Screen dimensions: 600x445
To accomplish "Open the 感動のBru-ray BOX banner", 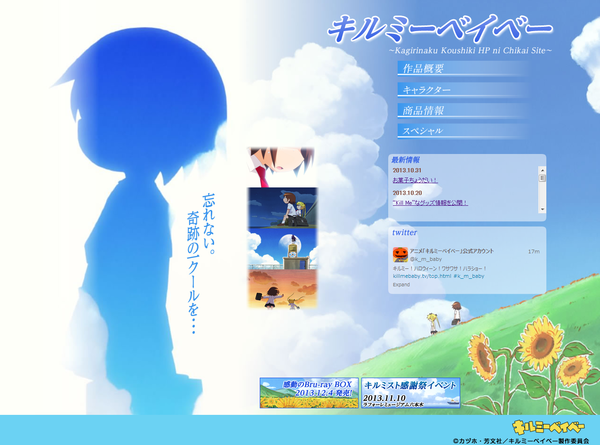I will [x=309, y=393].
